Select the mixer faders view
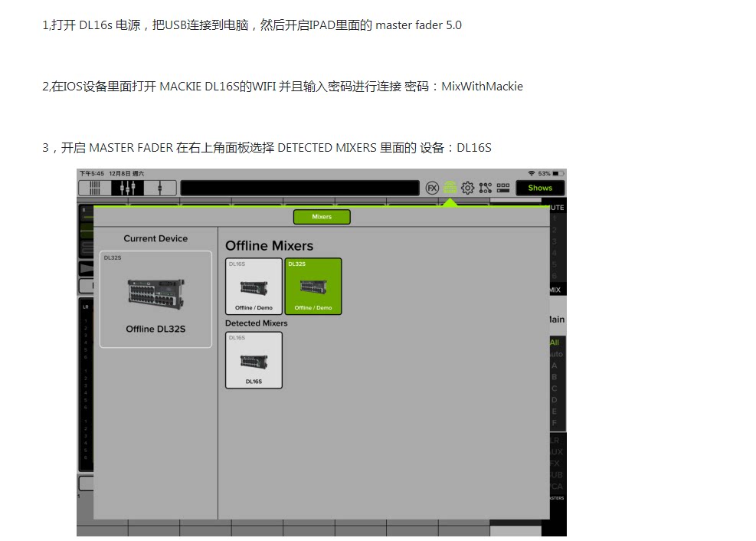756x541 pixels. pos(127,188)
